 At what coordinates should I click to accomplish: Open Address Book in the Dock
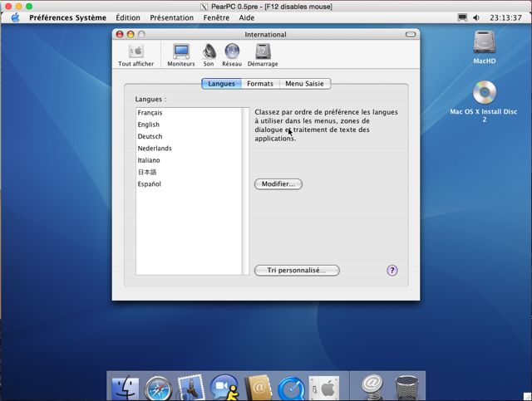(x=258, y=387)
